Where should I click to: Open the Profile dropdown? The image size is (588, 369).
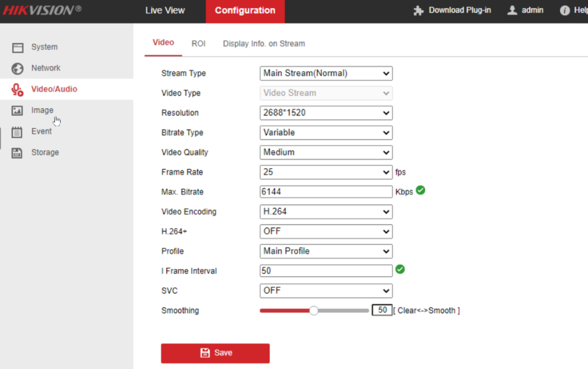click(326, 251)
